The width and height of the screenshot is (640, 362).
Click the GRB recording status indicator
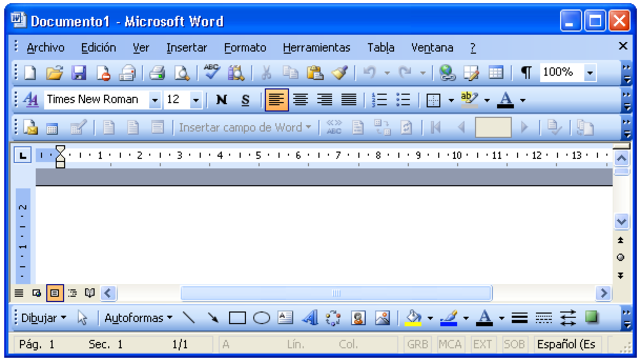pos(418,344)
